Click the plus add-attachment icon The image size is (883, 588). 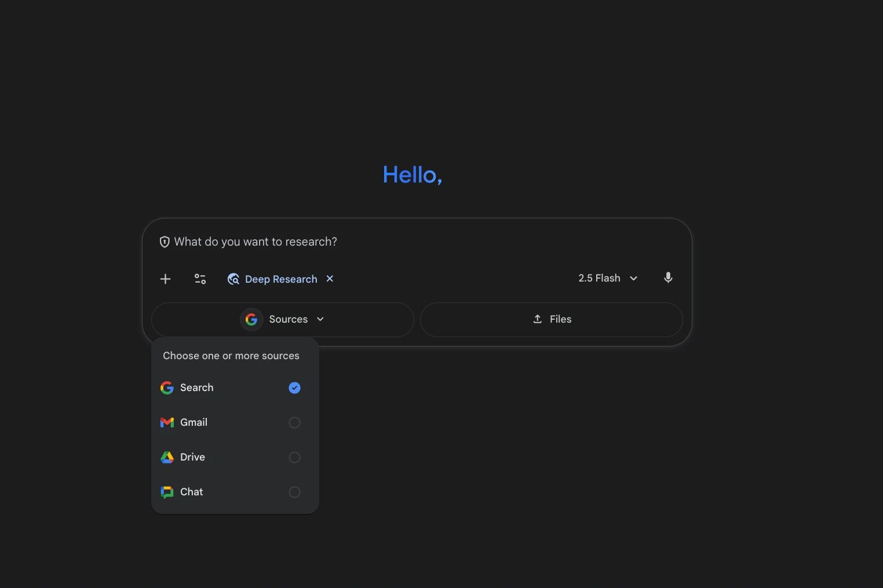click(165, 279)
